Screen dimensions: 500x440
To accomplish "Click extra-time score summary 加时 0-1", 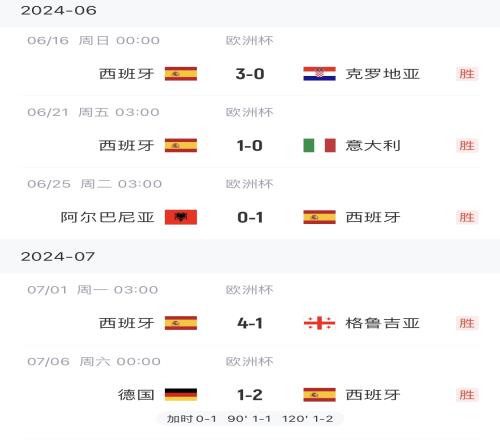I will click(x=192, y=419).
